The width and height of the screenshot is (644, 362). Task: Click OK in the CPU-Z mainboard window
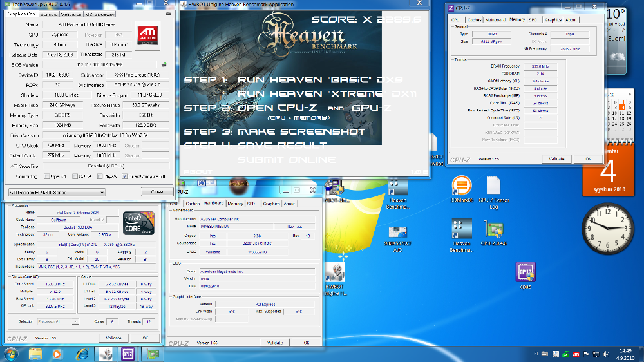pos(307,343)
